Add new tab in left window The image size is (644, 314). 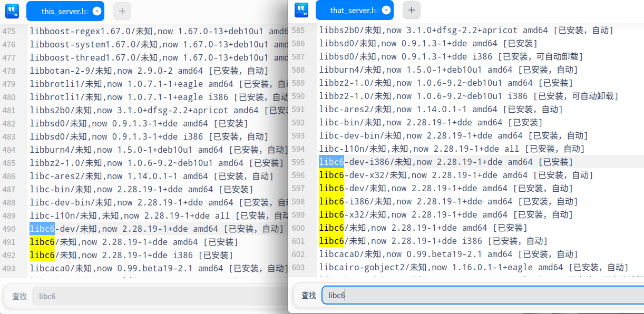point(122,11)
